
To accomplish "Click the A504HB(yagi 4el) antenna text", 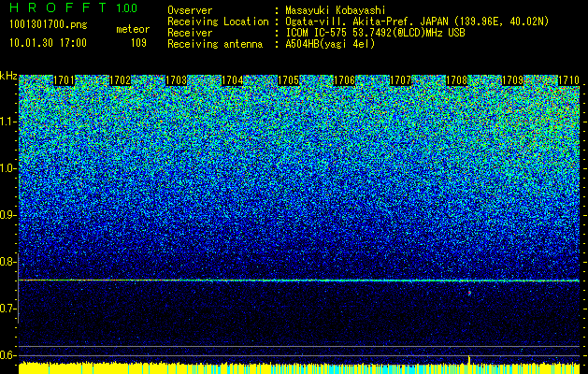I will 330,44.
